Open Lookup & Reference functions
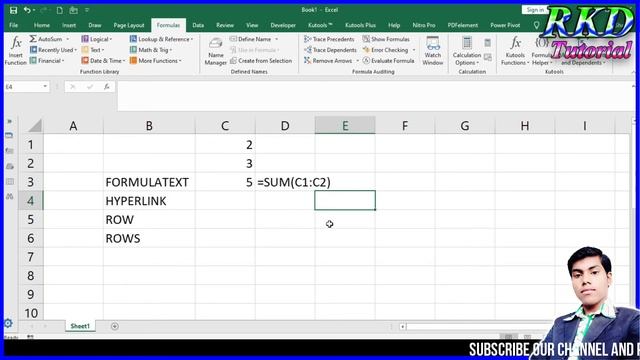 [161, 39]
